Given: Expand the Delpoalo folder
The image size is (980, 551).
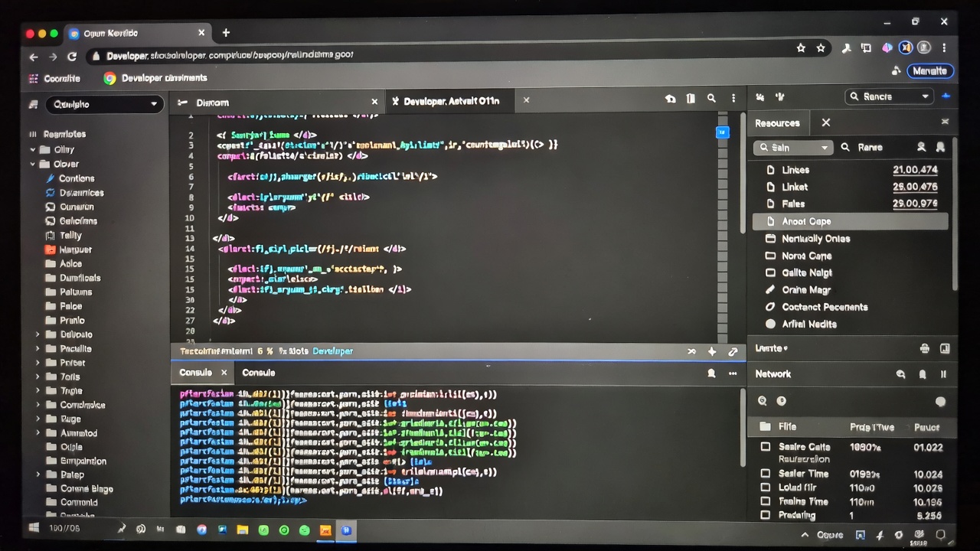Looking at the screenshot, I should (37, 334).
